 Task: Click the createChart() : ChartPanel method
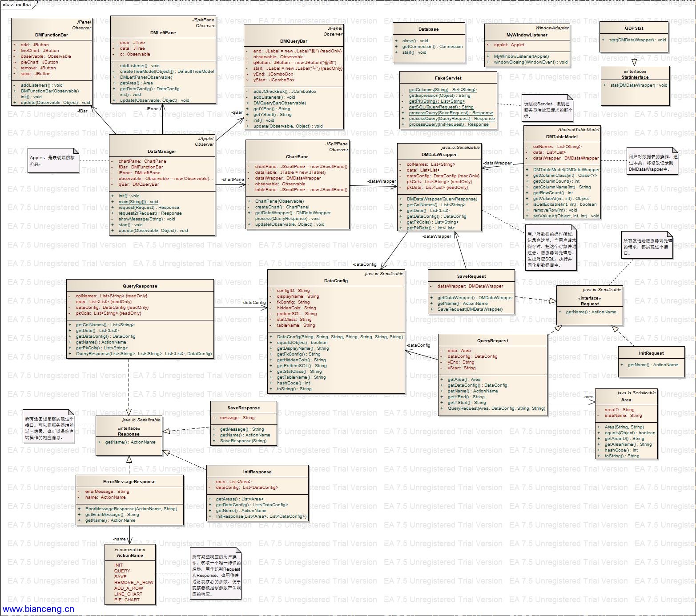pyautogui.click(x=282, y=207)
